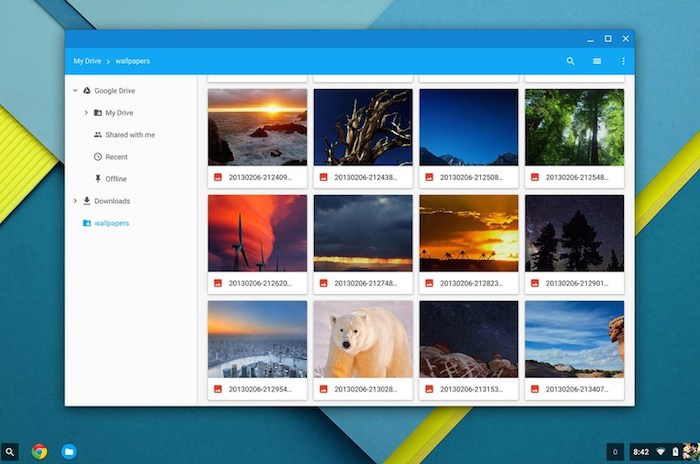Collapse the Google Drive tree section
Viewport: 700px width, 464px height.
tap(75, 91)
